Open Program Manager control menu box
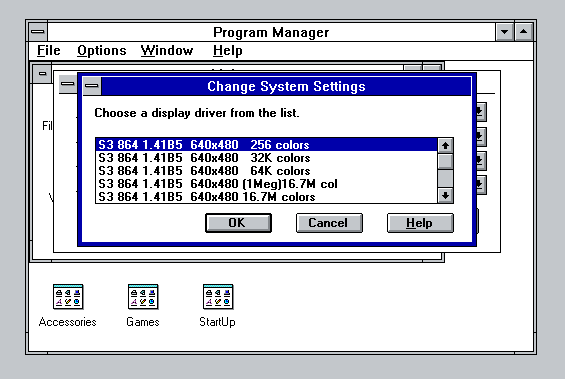565x379 pixels. tap(38, 32)
